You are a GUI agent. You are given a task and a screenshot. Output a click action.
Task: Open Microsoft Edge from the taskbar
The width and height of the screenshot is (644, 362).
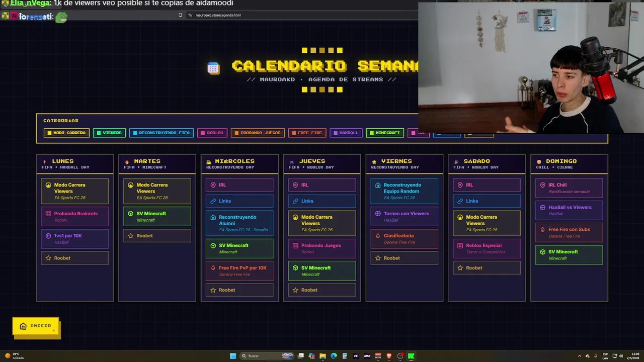(x=334, y=356)
